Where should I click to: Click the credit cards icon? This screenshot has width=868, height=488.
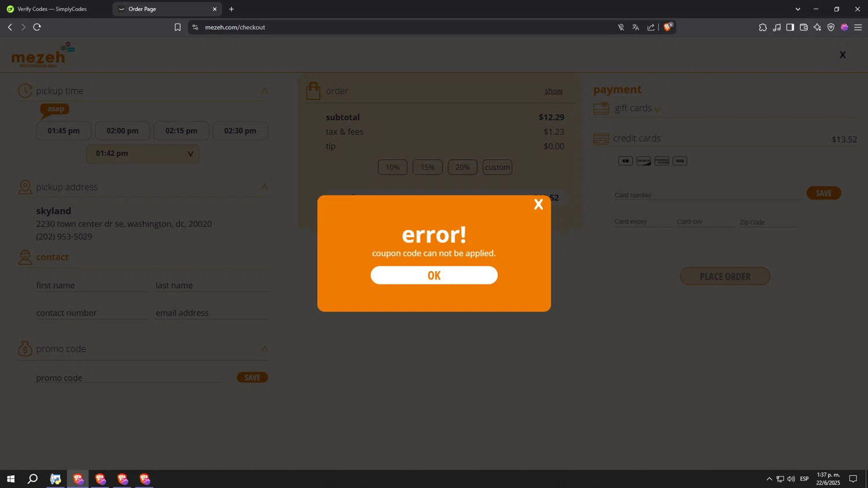point(601,139)
